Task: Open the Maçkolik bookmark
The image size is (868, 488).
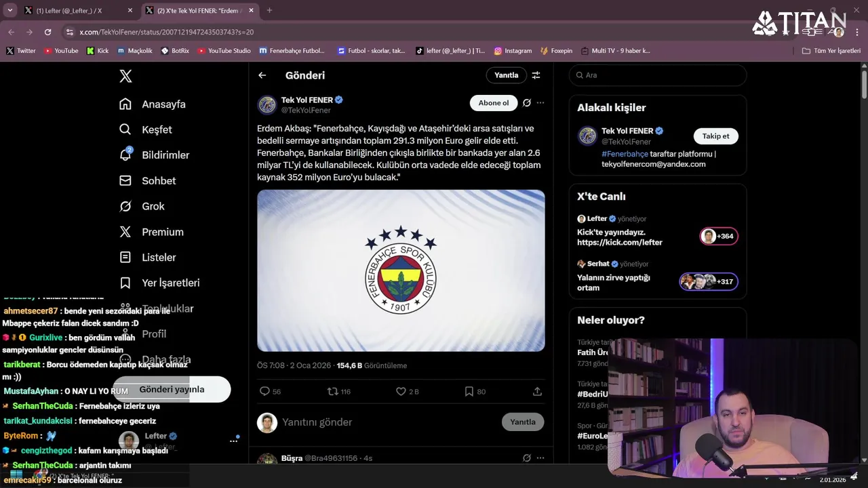Action: coord(135,51)
